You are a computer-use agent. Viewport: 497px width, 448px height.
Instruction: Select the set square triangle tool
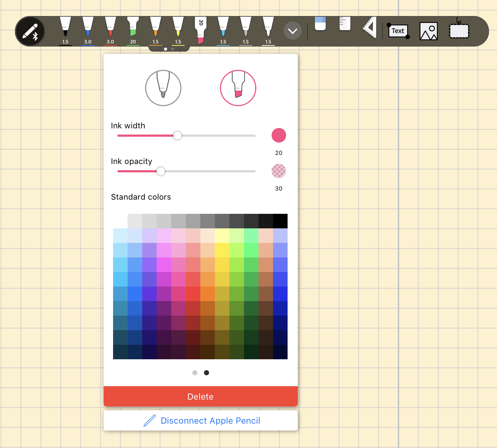coord(369,27)
